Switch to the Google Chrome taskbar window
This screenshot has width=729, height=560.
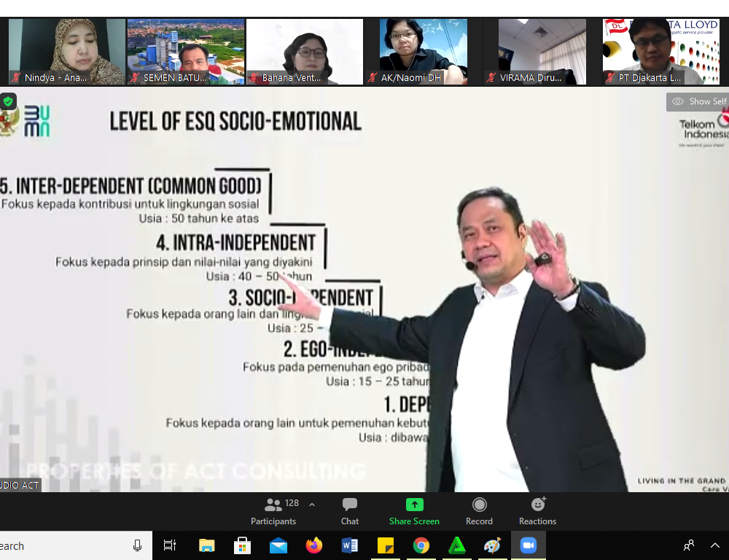tap(421, 545)
